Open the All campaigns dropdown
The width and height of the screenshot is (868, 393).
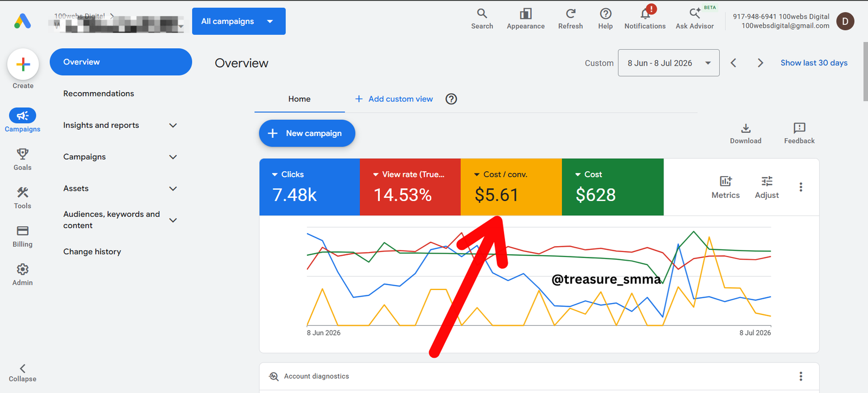[239, 21]
